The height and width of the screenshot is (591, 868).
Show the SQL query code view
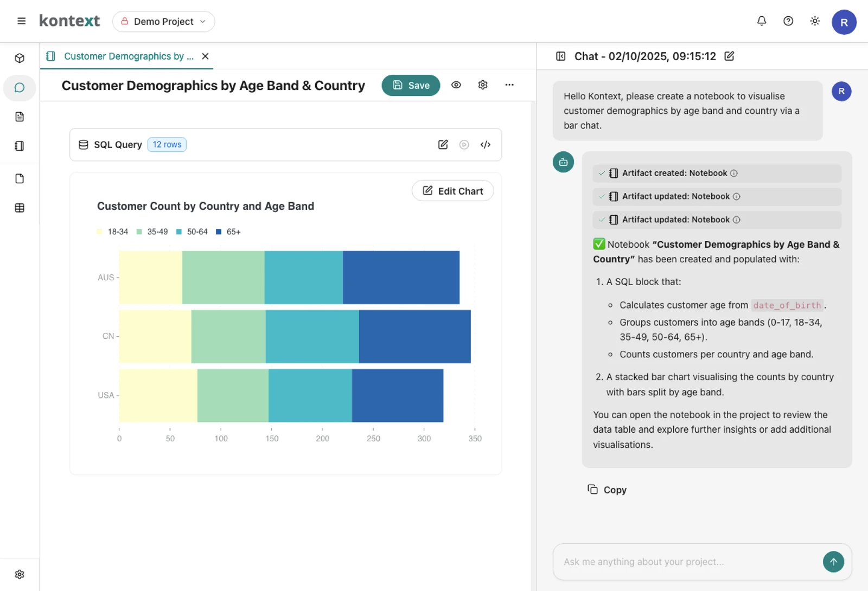point(486,145)
